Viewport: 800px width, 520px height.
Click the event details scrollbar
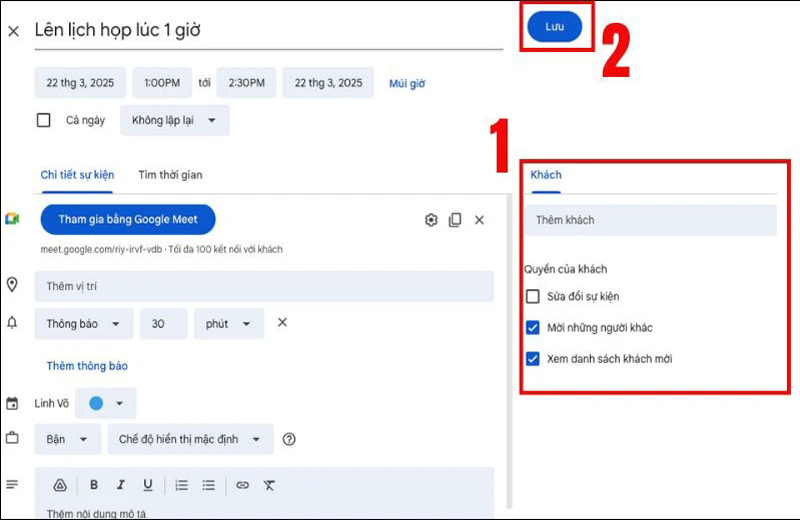pos(509,352)
